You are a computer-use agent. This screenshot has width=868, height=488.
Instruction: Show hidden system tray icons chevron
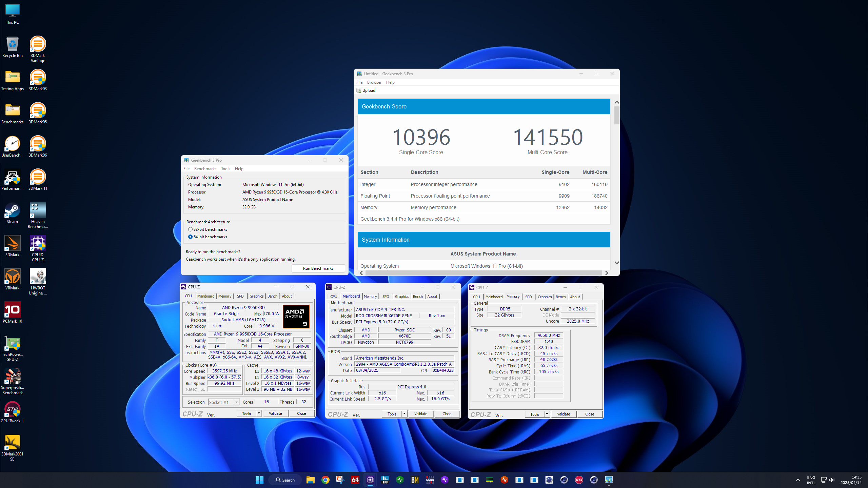coord(798,480)
